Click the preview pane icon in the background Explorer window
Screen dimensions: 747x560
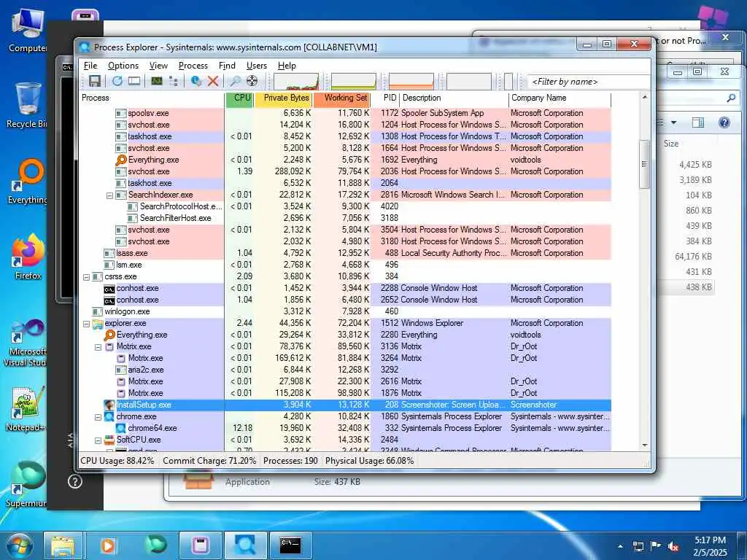click(698, 122)
